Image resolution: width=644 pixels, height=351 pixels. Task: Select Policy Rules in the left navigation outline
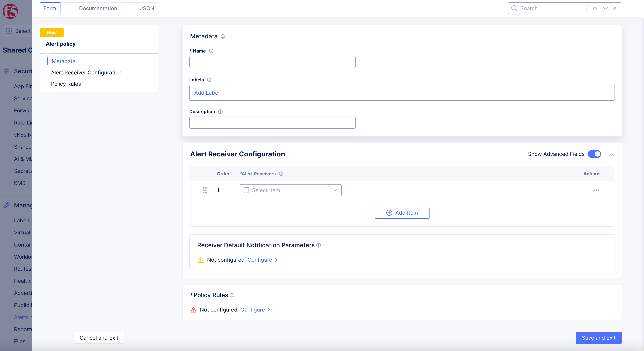66,84
